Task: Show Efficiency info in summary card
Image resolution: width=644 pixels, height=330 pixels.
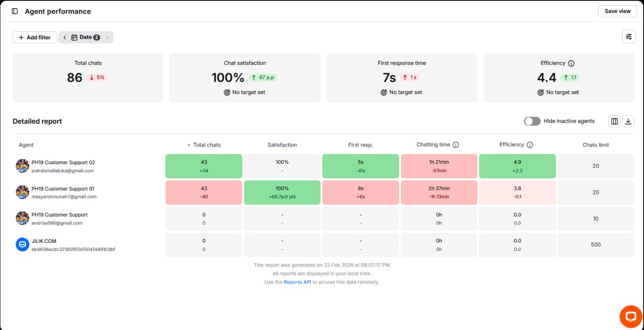Action: point(571,63)
